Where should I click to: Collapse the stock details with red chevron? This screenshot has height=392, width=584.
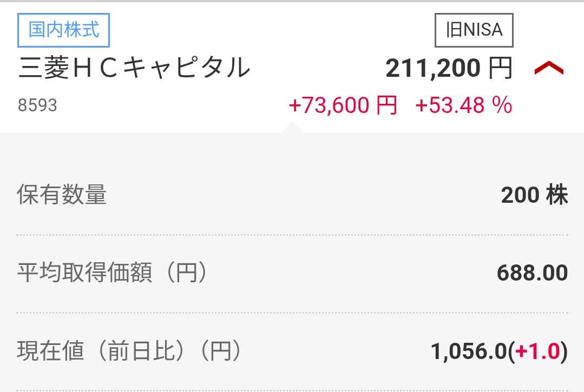549,69
